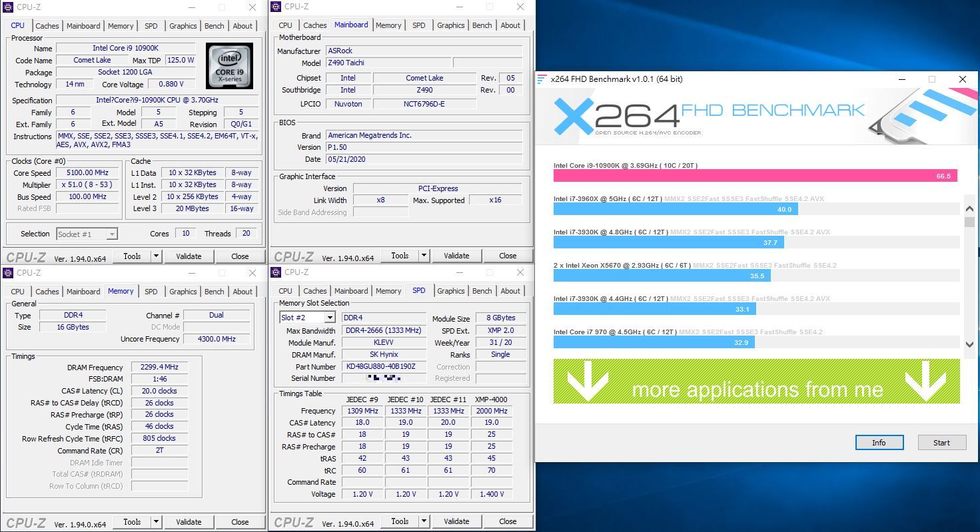Open Mainboard tab in the Memory tab window
980x532 pixels.
(83, 292)
